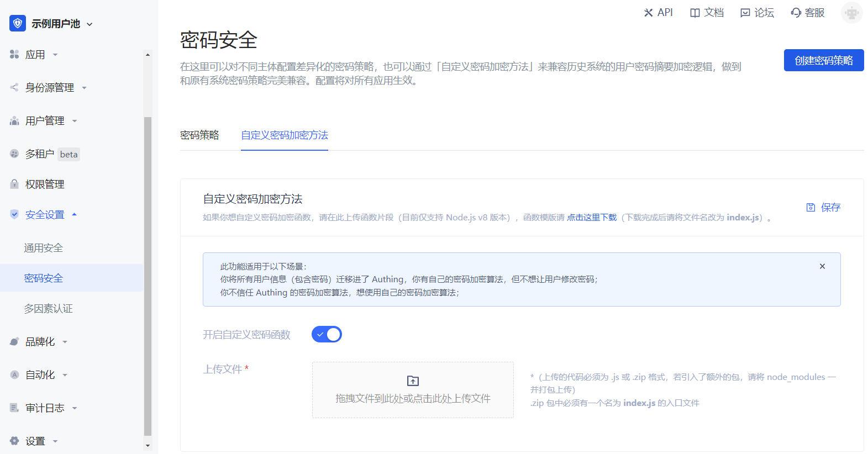Switch to the 密码策略 tab
This screenshot has width=868, height=454.
[199, 135]
